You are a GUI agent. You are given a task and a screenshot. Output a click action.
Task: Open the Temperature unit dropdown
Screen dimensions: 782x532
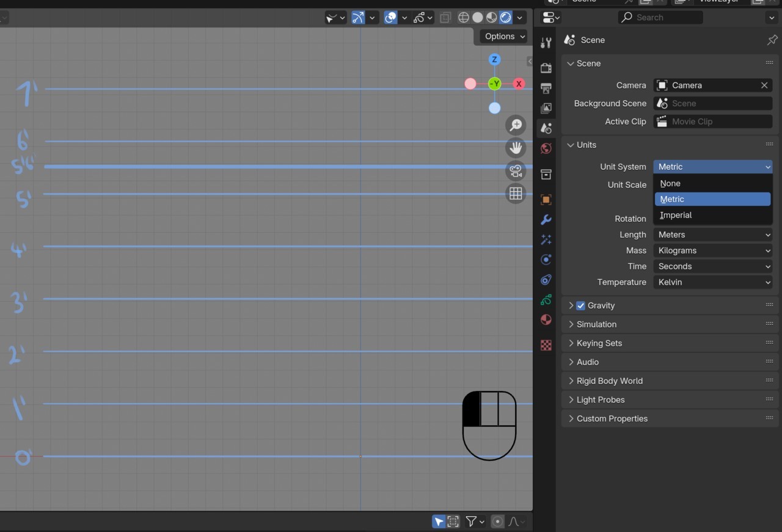(x=713, y=282)
